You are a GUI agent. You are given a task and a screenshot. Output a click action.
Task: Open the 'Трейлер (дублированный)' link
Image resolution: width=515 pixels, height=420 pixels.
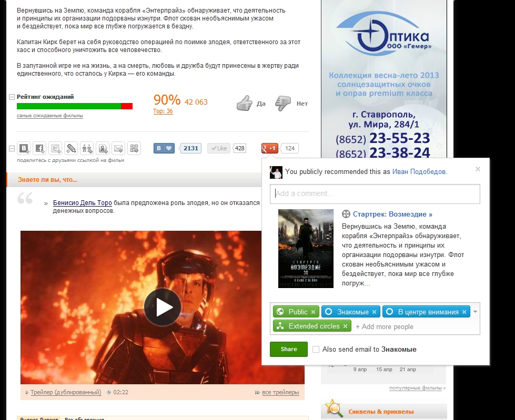coord(66,392)
